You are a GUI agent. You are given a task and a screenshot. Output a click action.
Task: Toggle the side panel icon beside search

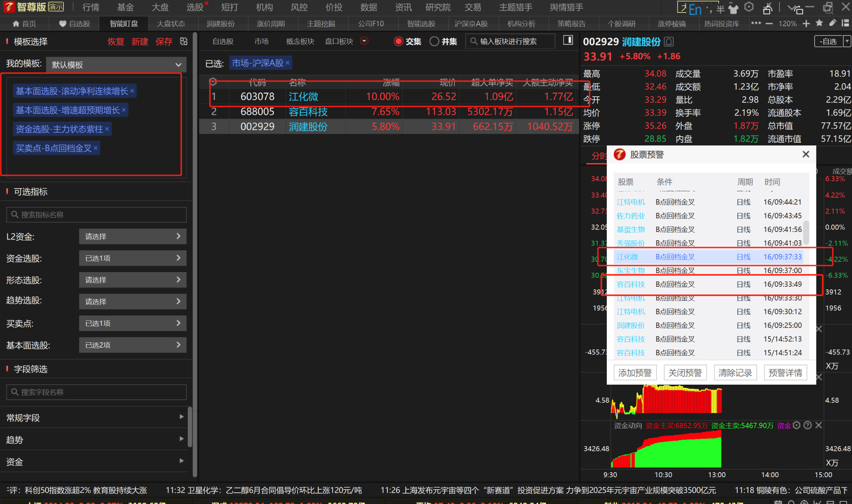568,40
